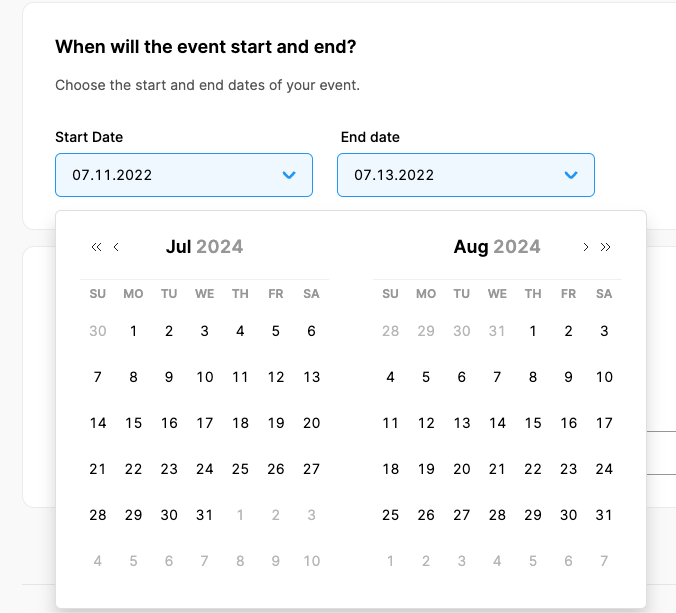Image resolution: width=676 pixels, height=613 pixels.
Task: Expand the End date dropdown chevron
Action: coord(571,175)
